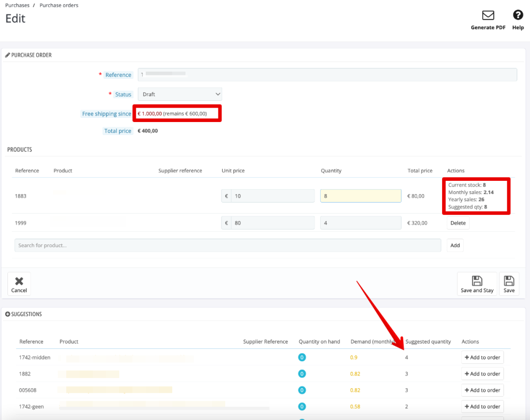Click the Cancel X icon
This screenshot has height=420, width=530.
click(19, 281)
